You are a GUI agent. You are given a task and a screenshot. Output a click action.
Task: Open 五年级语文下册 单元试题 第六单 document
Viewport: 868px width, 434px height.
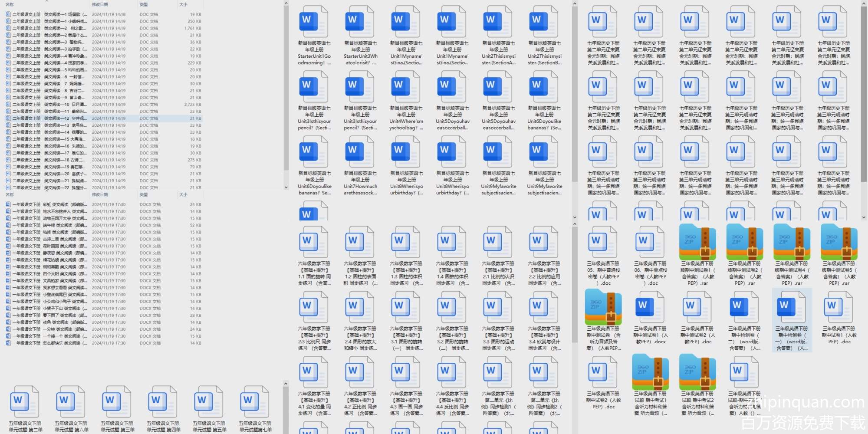[71, 401]
